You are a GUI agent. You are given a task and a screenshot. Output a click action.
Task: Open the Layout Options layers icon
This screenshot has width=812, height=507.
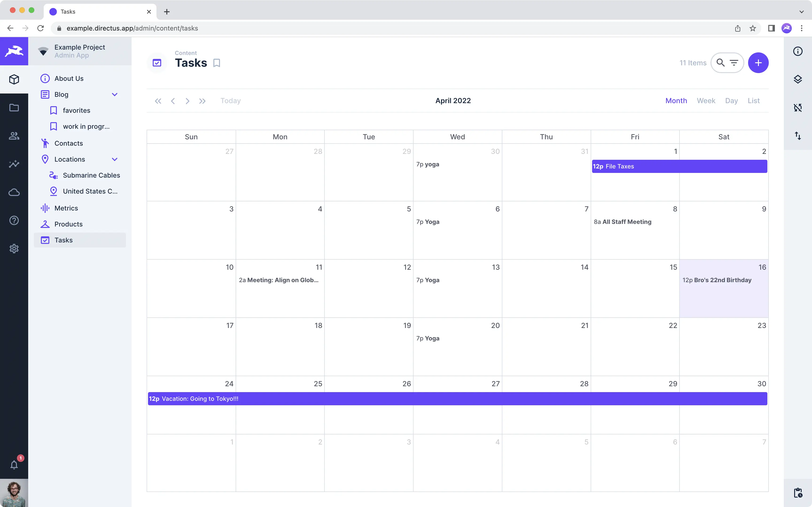click(798, 79)
